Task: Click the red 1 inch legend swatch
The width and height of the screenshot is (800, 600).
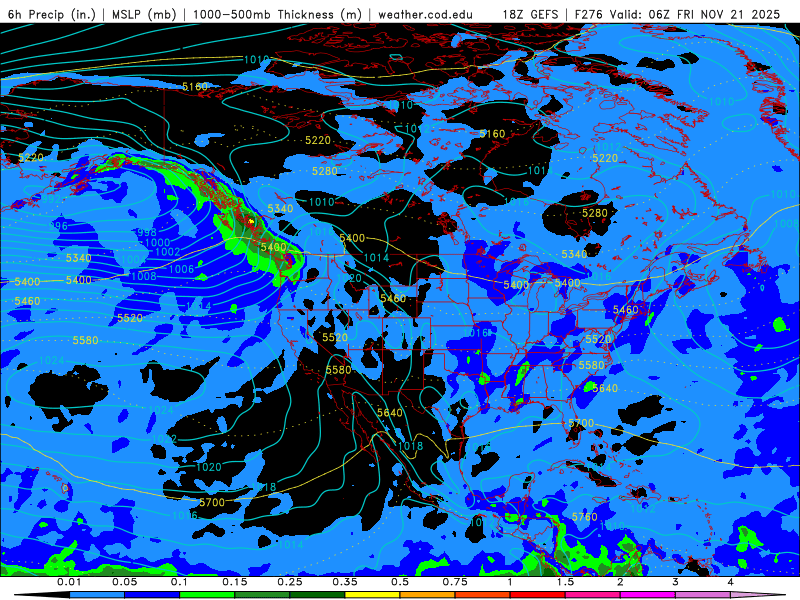Action: (538, 595)
